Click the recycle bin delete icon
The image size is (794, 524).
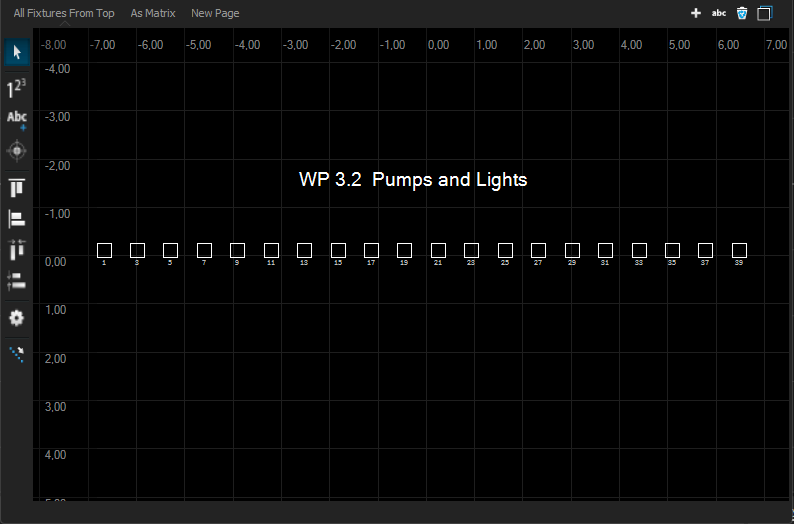click(742, 13)
